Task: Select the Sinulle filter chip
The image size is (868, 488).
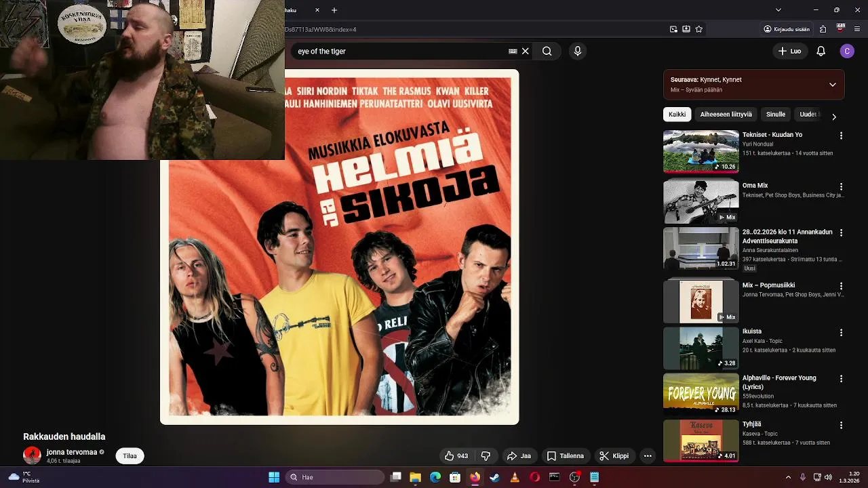Action: point(776,115)
